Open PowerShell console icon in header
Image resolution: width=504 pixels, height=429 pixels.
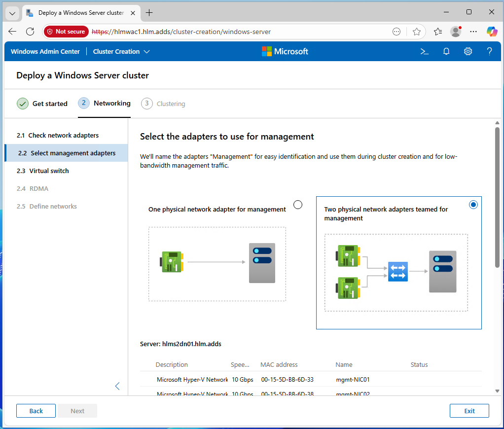point(424,51)
